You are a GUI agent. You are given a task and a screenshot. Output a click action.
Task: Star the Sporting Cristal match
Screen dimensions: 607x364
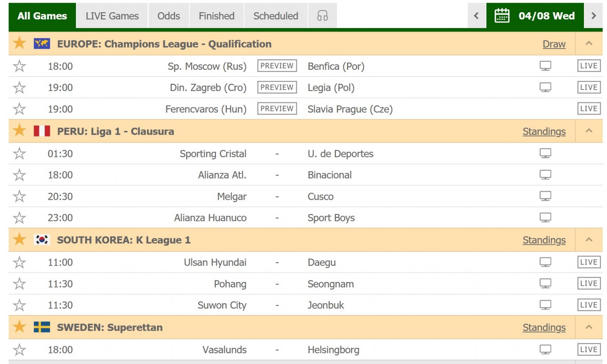pyautogui.click(x=19, y=153)
